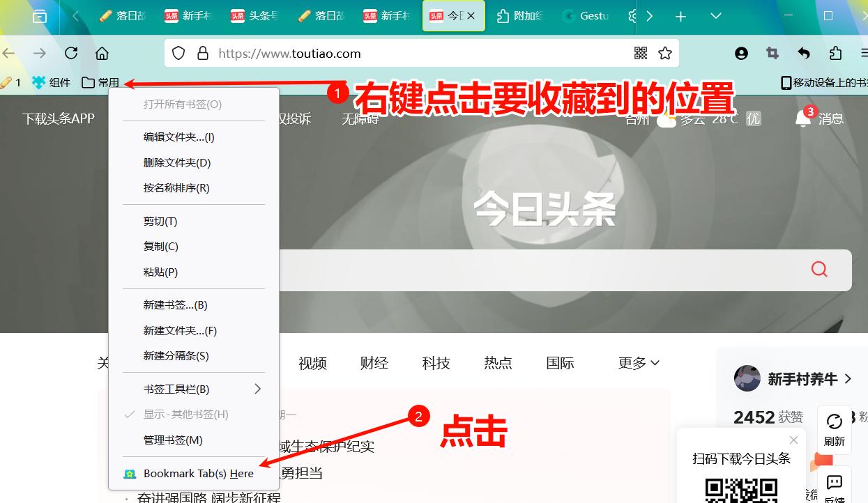This screenshot has width=868, height=503.
Task: Click the tracking protection shield icon
Action: click(x=178, y=54)
